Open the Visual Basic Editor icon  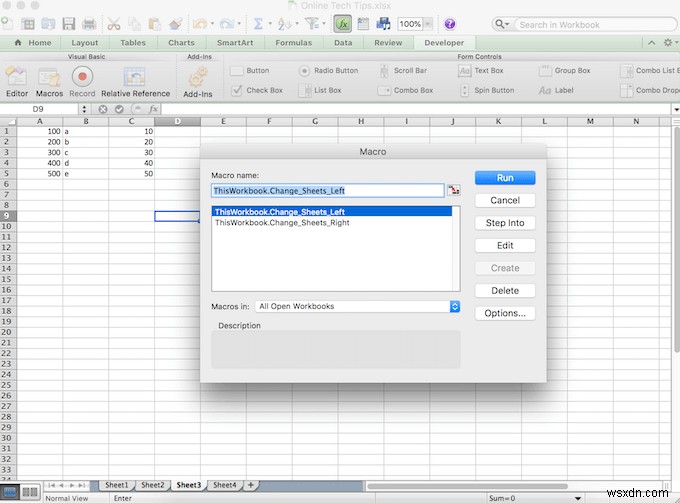click(16, 76)
